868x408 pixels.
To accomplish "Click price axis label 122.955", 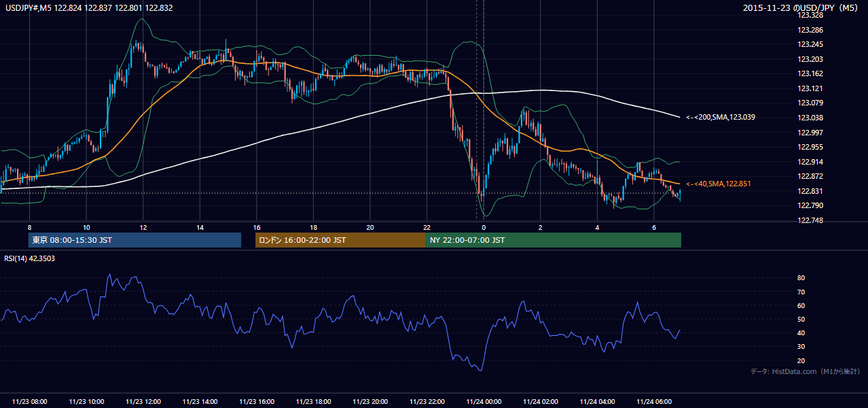I will pos(811,146).
